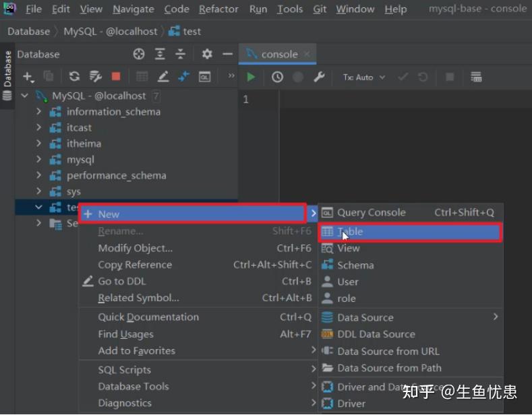
Task: Click the locate target crosshair icon
Action: point(139,54)
